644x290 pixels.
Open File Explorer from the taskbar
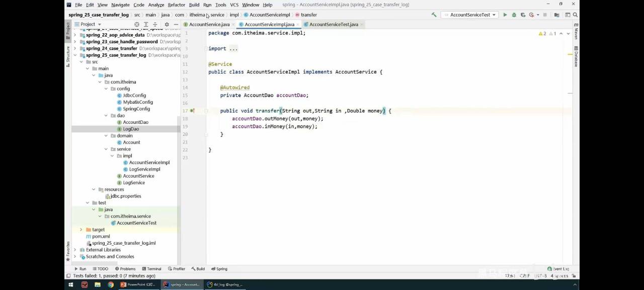97,284
